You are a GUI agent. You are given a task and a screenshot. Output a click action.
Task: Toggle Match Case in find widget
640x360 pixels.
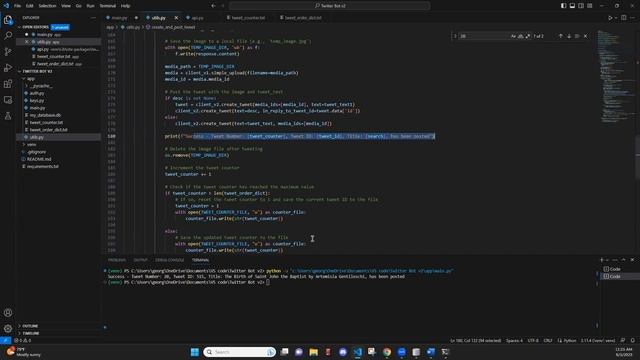tap(513, 36)
